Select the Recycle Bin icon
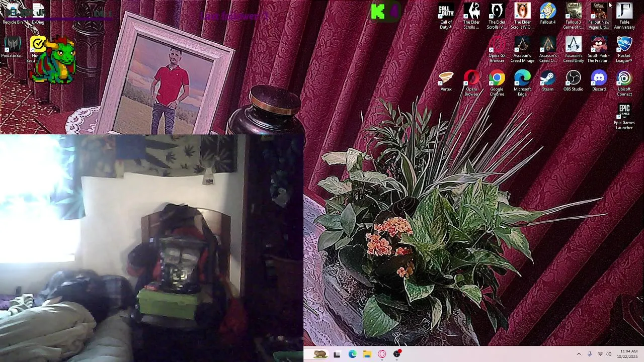The width and height of the screenshot is (644, 362). coord(13,15)
